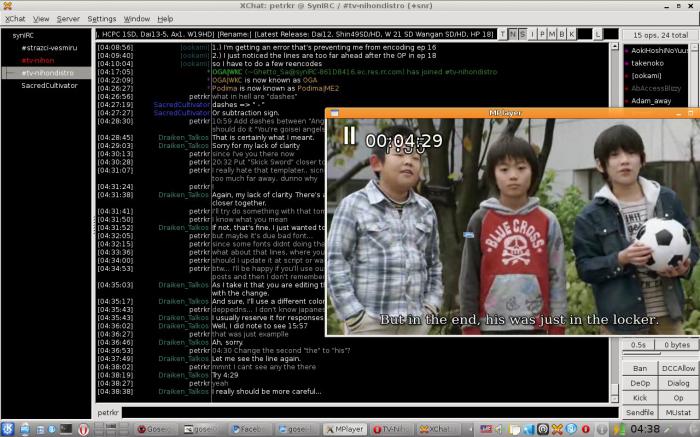Click the MPlayer window title bar icon
This screenshot has height=437, width=700.
click(334, 113)
